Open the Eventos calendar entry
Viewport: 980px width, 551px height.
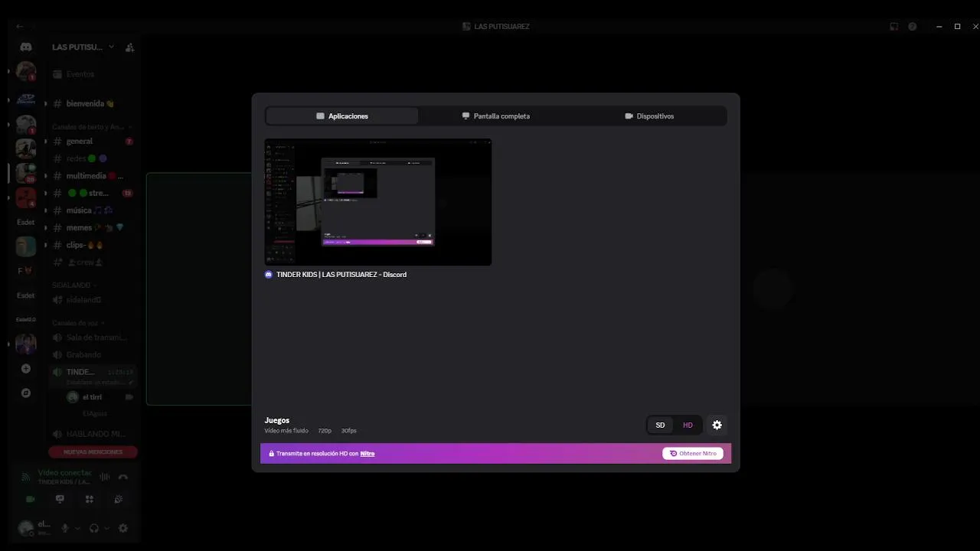click(x=92, y=74)
